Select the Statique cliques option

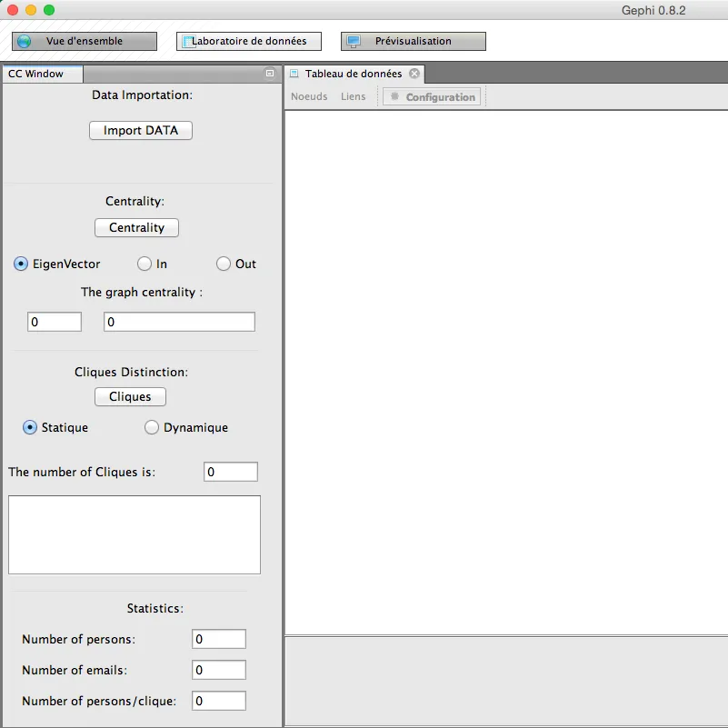click(x=30, y=427)
